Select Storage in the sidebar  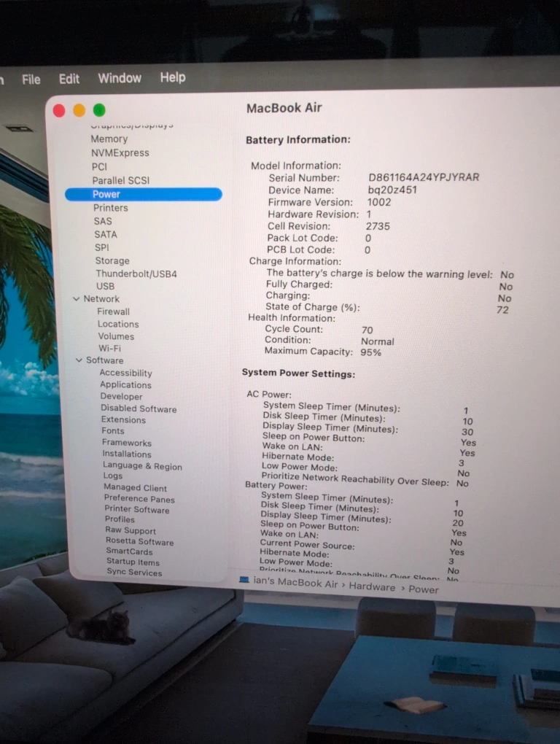coord(112,260)
